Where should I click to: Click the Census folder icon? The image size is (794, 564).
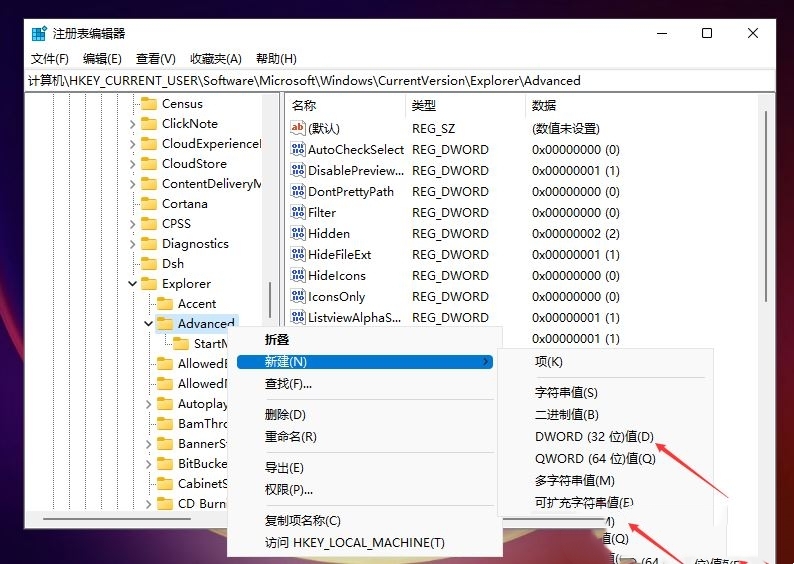149,104
